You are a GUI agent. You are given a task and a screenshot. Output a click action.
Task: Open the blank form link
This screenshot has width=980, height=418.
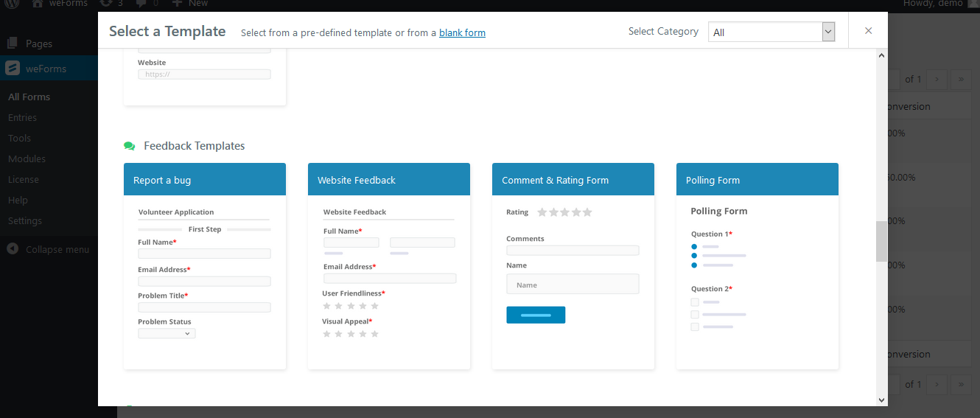pyautogui.click(x=462, y=32)
